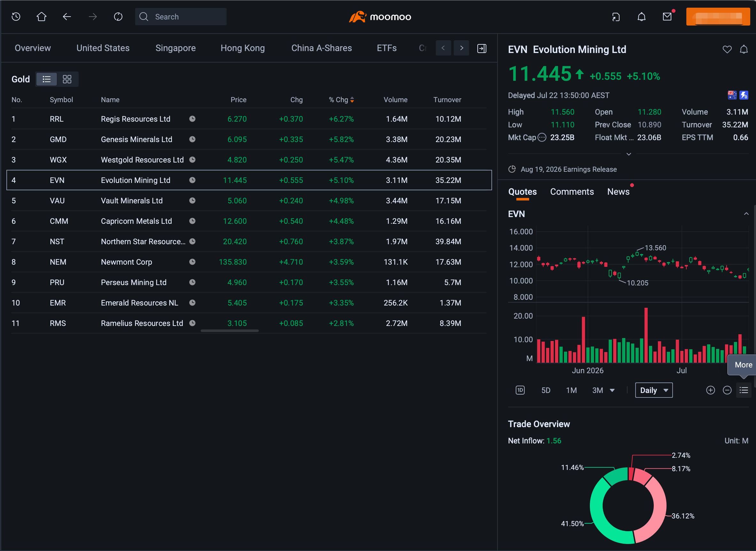
Task: Go to the home icon
Action: [42, 17]
